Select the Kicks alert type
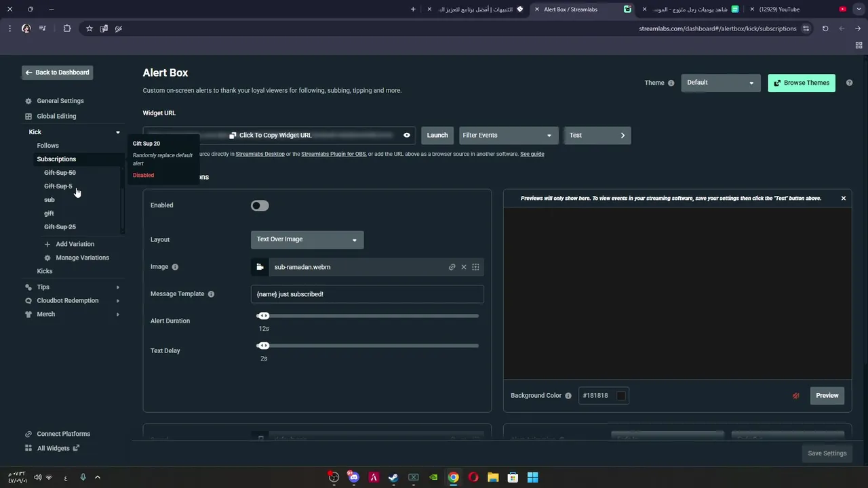This screenshot has height=488, width=868. [x=45, y=271]
